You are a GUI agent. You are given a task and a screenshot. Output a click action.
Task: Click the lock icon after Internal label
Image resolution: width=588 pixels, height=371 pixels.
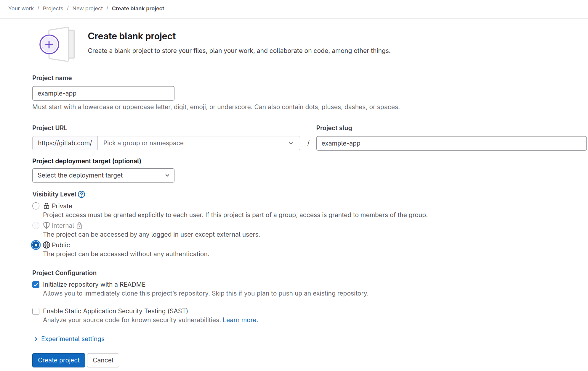click(79, 225)
